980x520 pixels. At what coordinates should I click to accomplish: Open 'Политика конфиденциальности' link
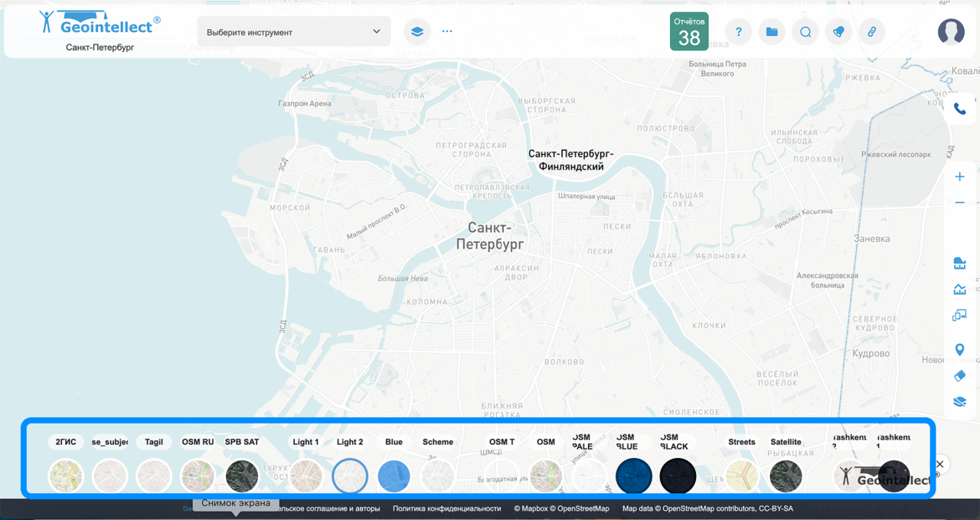click(446, 509)
